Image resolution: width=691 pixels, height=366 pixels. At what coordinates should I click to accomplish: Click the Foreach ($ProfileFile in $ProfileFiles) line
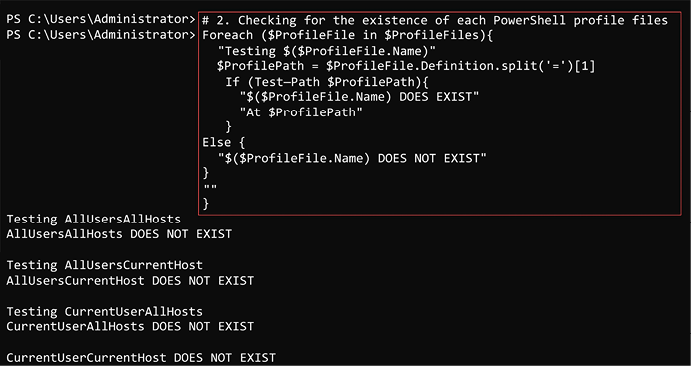[x=347, y=35]
